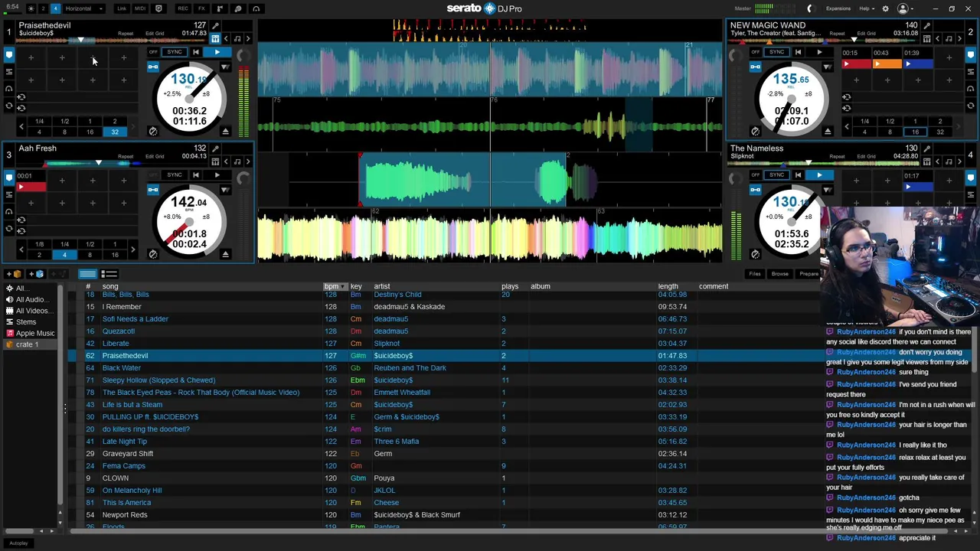The width and height of the screenshot is (980, 551).
Task: Open the FX panel
Action: 201,8
